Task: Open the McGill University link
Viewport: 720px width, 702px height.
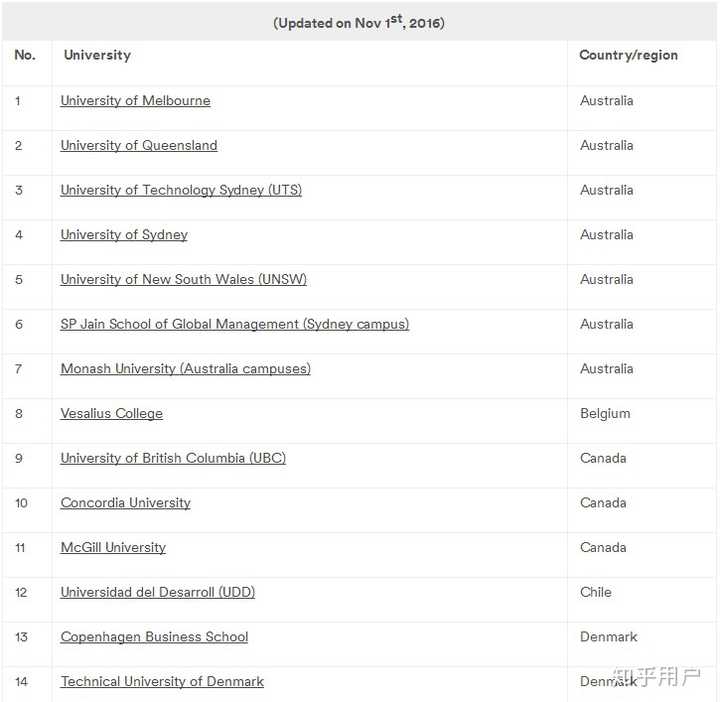Action: coord(113,548)
